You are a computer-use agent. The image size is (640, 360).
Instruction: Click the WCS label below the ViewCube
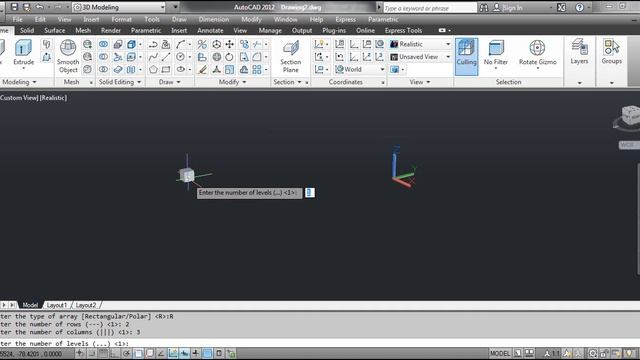[x=628, y=145]
